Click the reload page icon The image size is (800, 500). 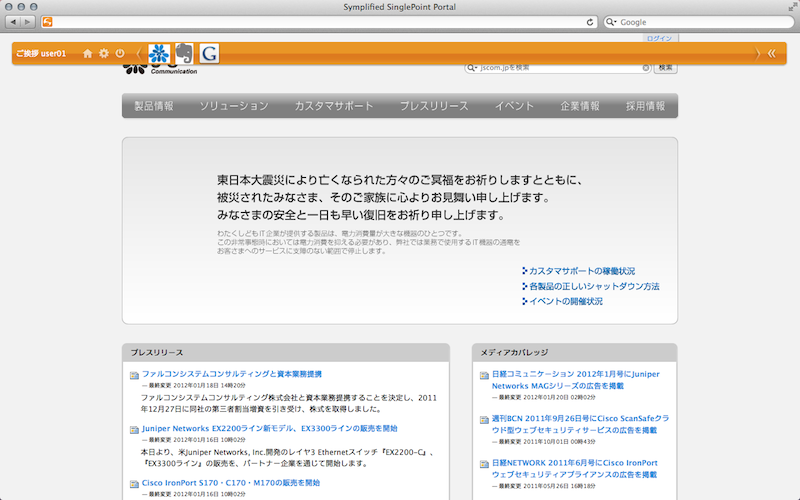click(x=590, y=21)
